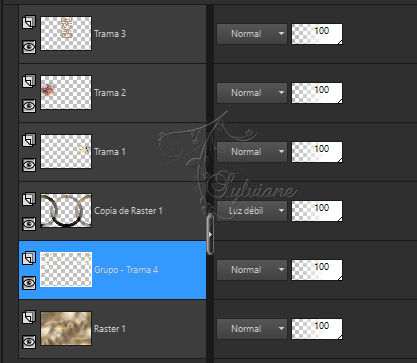417x363 pixels.
Task: Click the Trama 2 layer thumbnail
Action: (66, 93)
